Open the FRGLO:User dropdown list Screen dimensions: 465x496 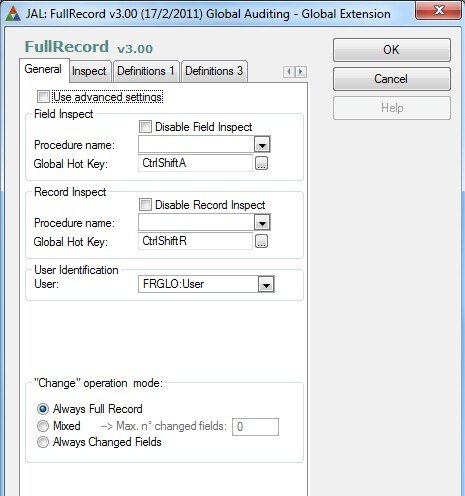pyautogui.click(x=266, y=284)
